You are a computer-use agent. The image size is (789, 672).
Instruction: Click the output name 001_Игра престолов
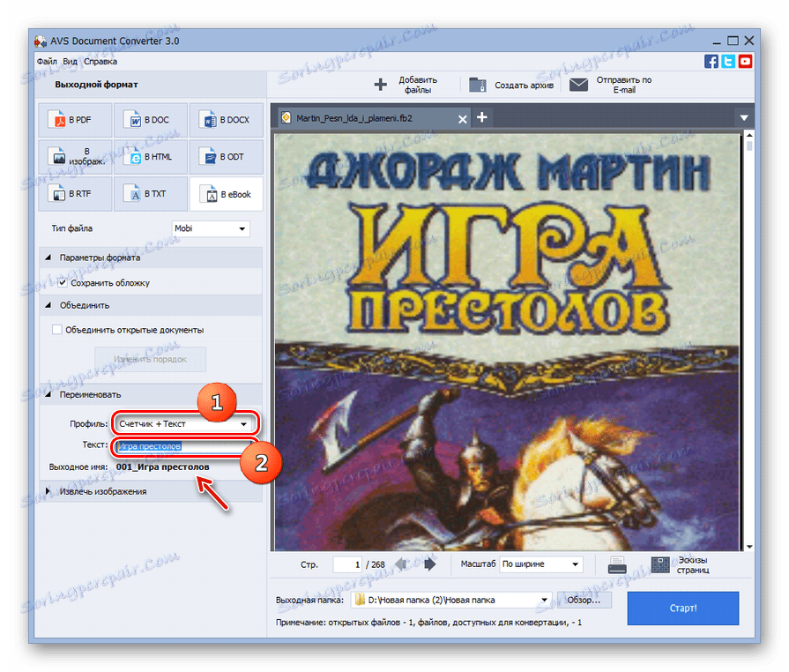tap(162, 467)
